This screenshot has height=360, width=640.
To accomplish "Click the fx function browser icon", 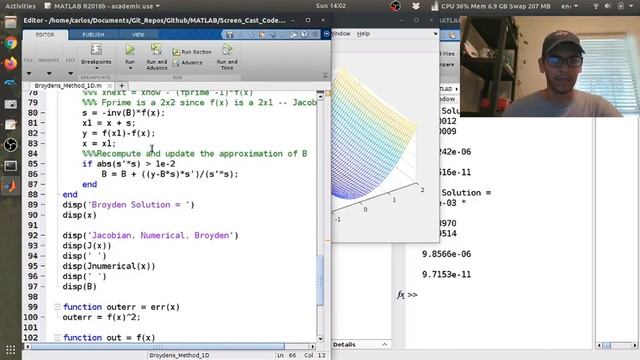I will pyautogui.click(x=401, y=294).
